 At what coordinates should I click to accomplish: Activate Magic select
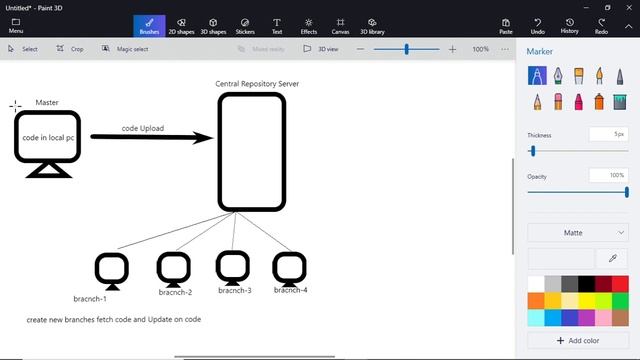(125, 49)
